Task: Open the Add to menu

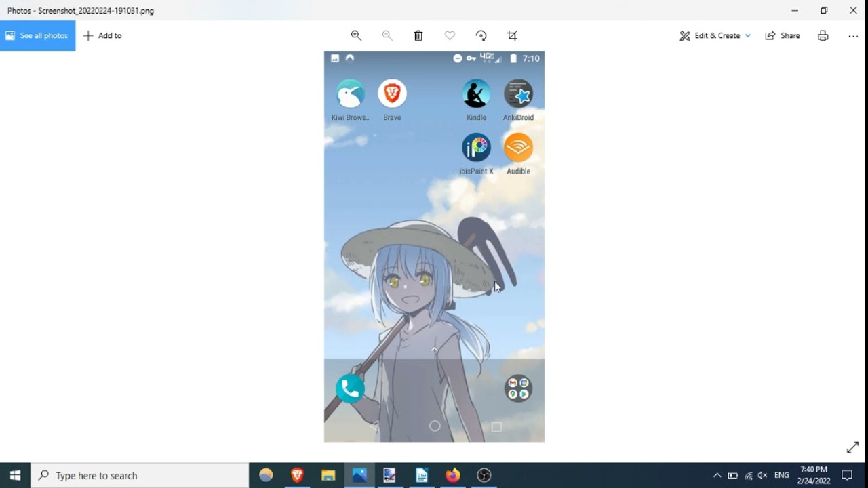Action: (x=102, y=35)
